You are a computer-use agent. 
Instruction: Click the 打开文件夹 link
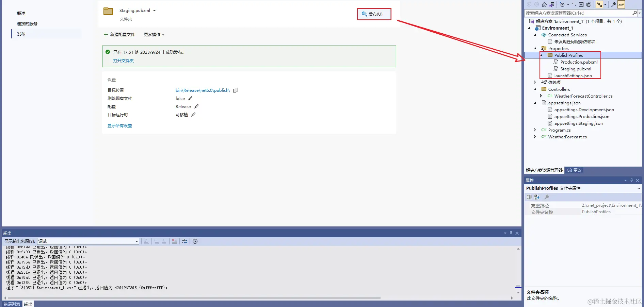click(x=124, y=61)
